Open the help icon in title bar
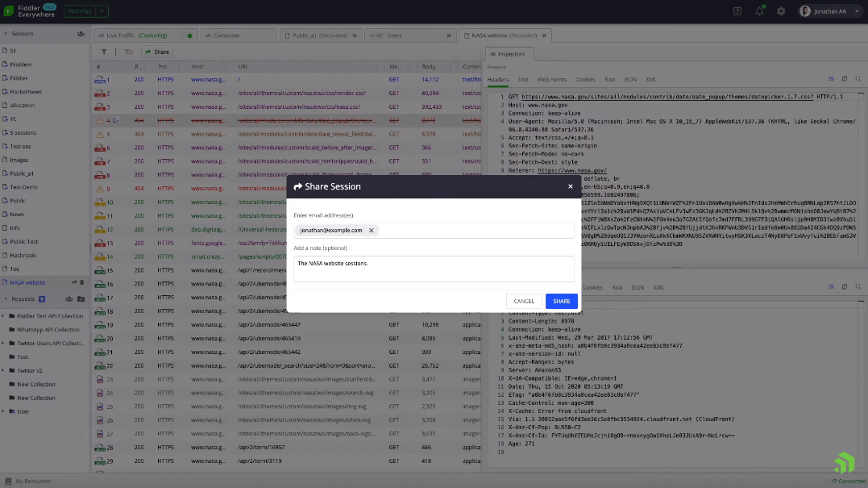The width and height of the screenshot is (868, 488). pos(737,11)
